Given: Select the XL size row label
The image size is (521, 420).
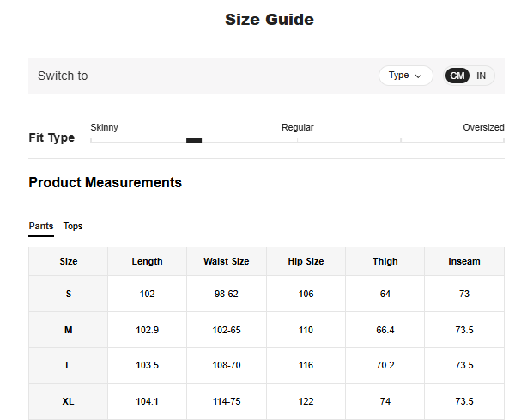Looking at the screenshot, I should [x=69, y=401].
